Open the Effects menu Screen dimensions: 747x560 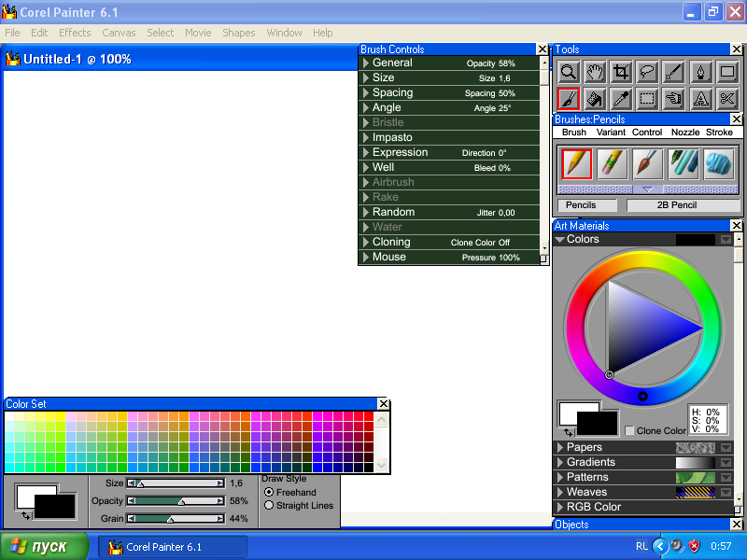coord(75,33)
